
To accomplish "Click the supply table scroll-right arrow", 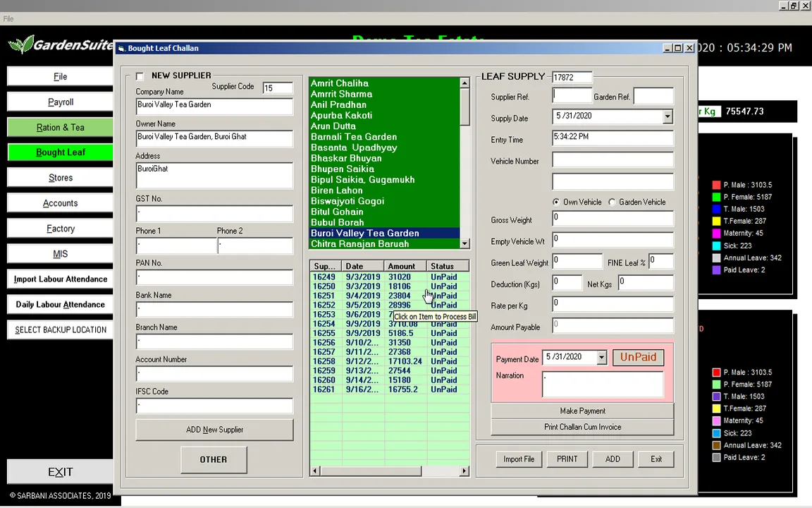I will pos(464,471).
